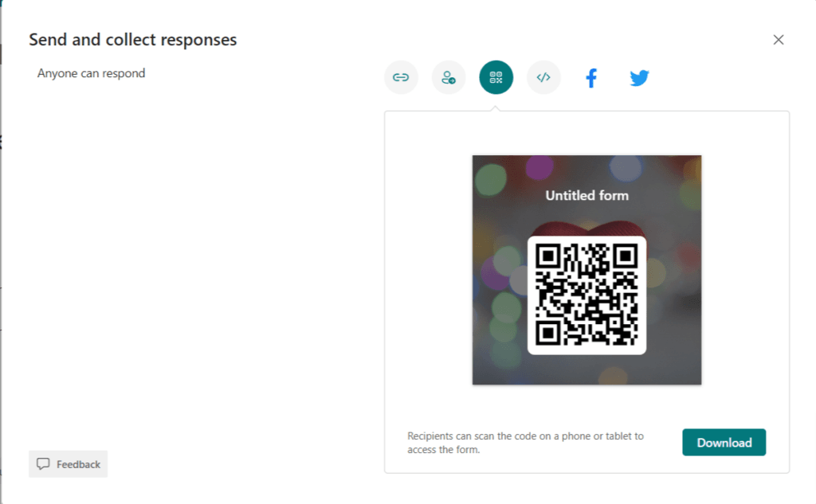Viewport: 816px width, 504px height.
Task: Open the embed code share option
Action: pos(543,77)
